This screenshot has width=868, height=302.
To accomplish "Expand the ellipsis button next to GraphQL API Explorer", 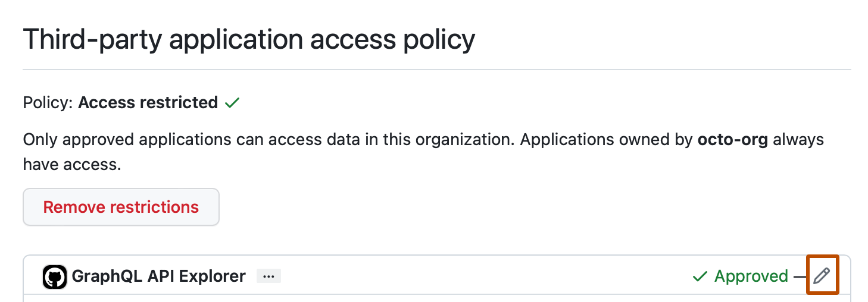I will [x=268, y=276].
